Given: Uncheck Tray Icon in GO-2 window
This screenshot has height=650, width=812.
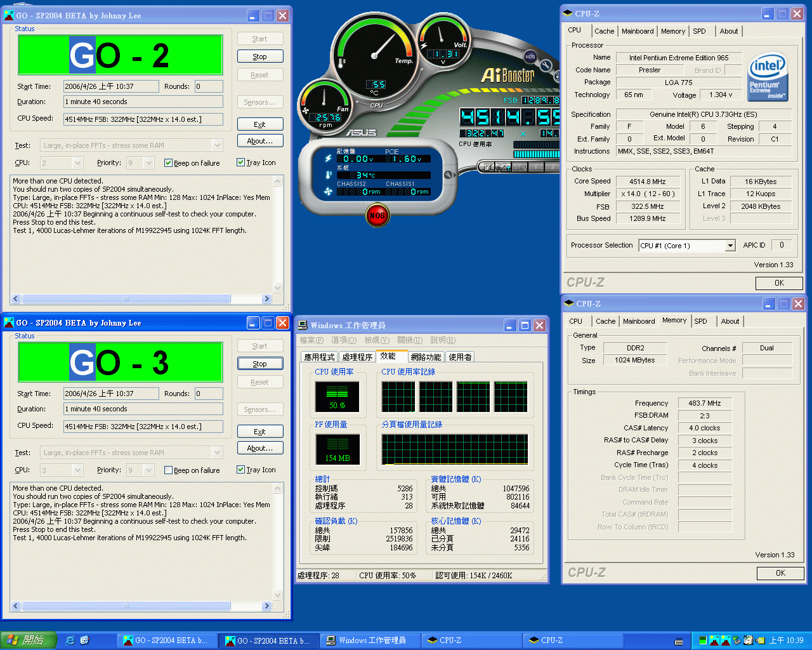Looking at the screenshot, I should point(241,162).
